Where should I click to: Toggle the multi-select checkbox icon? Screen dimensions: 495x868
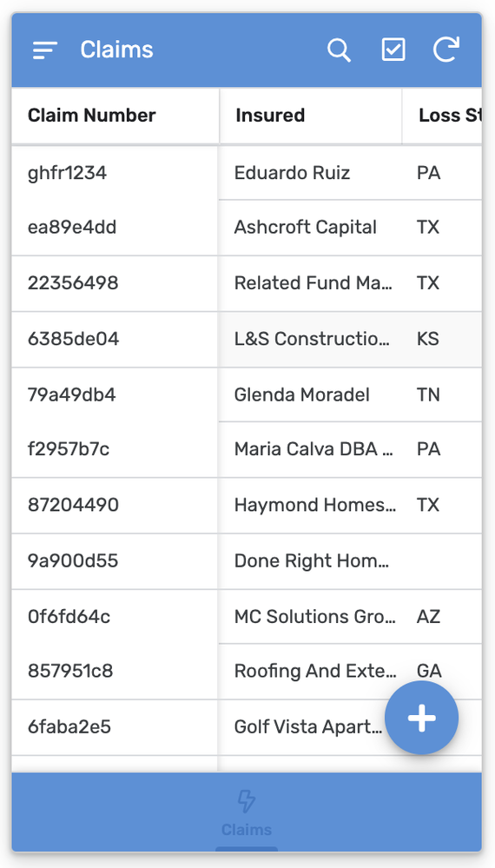point(393,50)
